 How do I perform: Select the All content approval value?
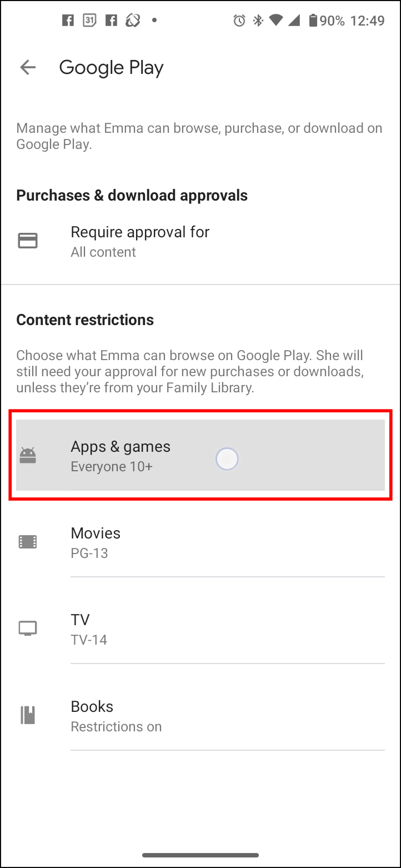click(x=103, y=252)
